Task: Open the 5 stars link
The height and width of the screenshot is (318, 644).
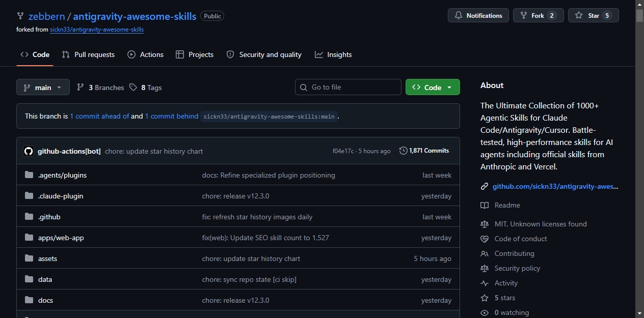Action: tap(498, 298)
